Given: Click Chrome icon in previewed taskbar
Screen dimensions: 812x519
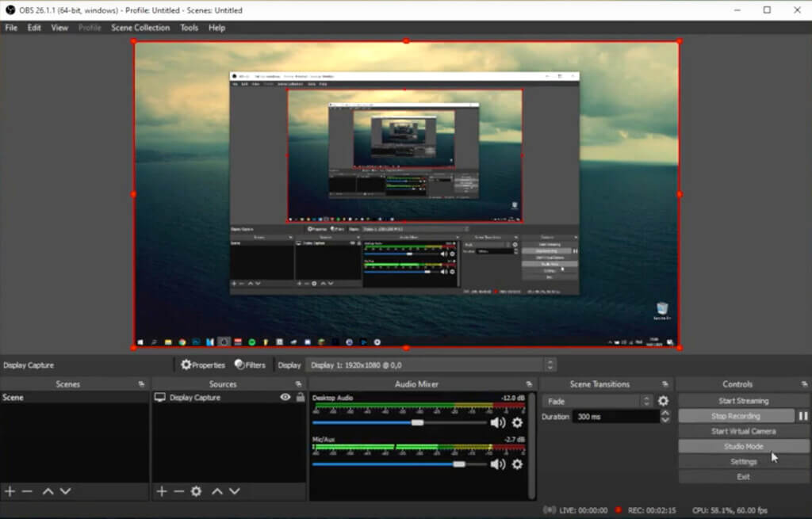Looking at the screenshot, I should coord(182,342).
